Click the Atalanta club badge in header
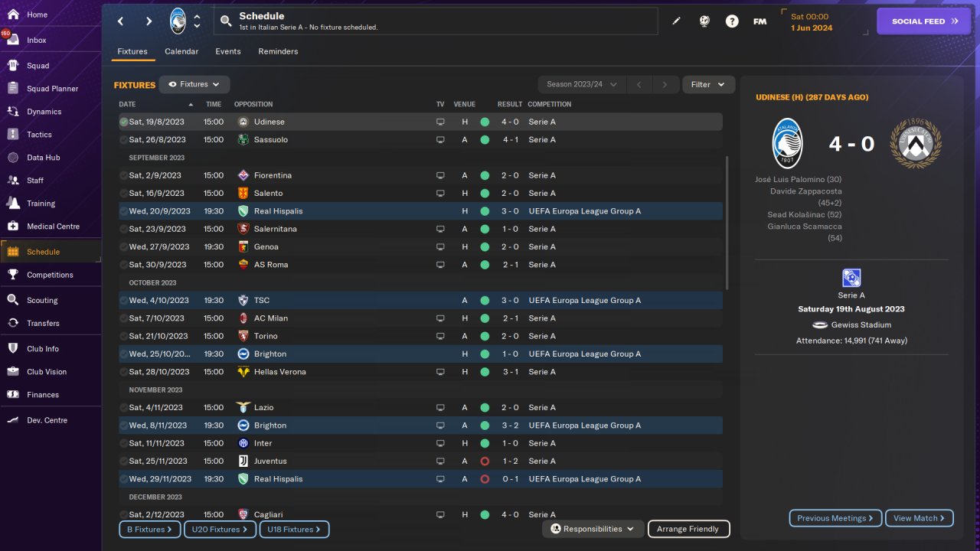The height and width of the screenshot is (551, 980). coord(178,21)
